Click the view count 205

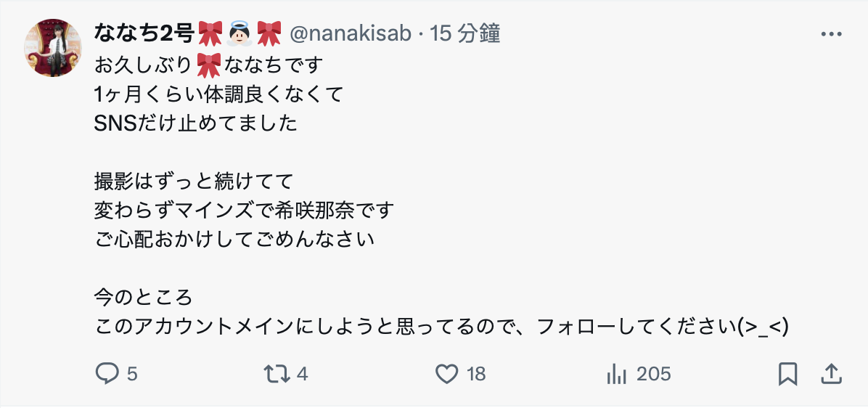pos(654,374)
